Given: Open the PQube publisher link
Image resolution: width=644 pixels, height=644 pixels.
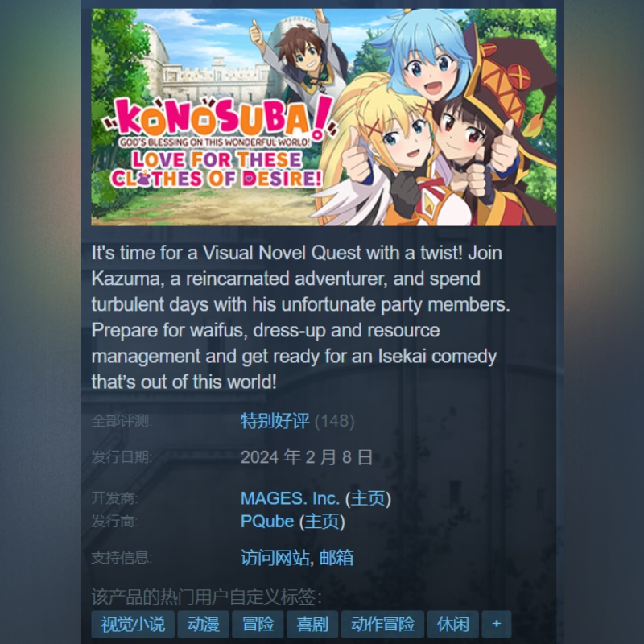Looking at the screenshot, I should point(267,521).
